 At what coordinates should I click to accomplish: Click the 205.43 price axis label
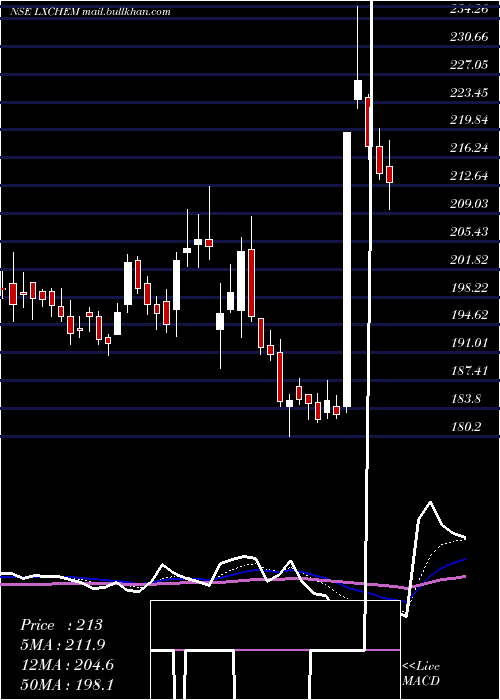(468, 231)
